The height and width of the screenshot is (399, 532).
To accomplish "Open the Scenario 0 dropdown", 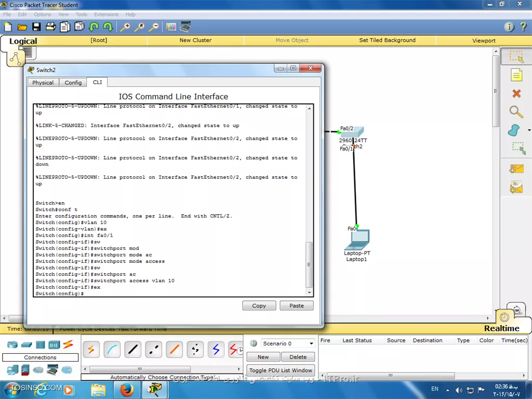I will [x=288, y=343].
